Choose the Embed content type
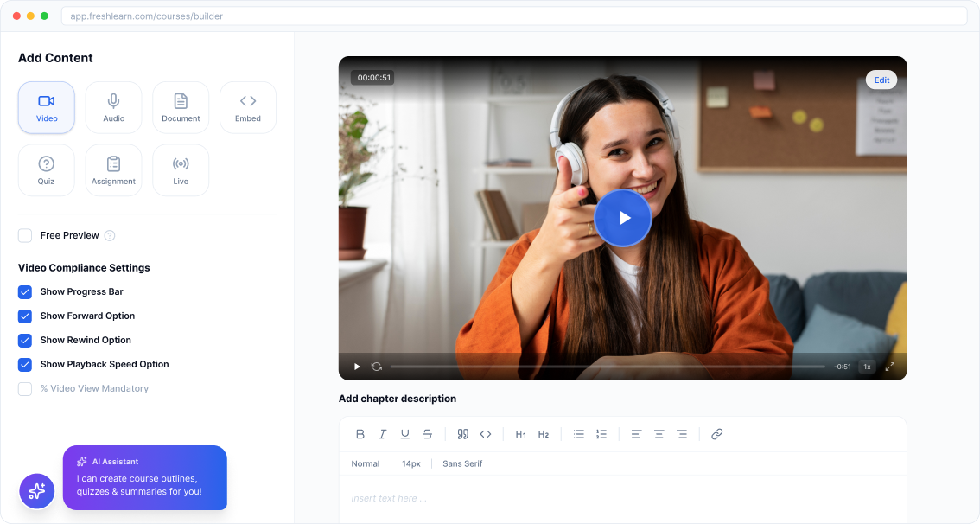 (x=248, y=107)
